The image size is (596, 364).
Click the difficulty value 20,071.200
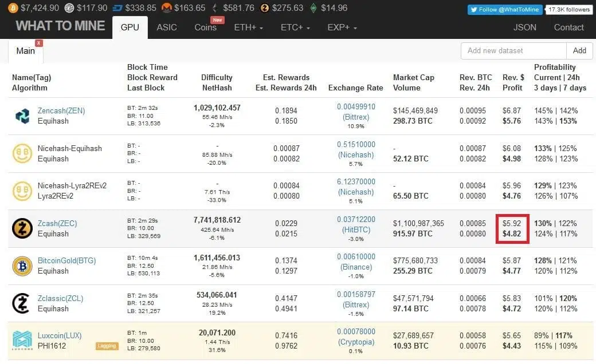click(217, 333)
